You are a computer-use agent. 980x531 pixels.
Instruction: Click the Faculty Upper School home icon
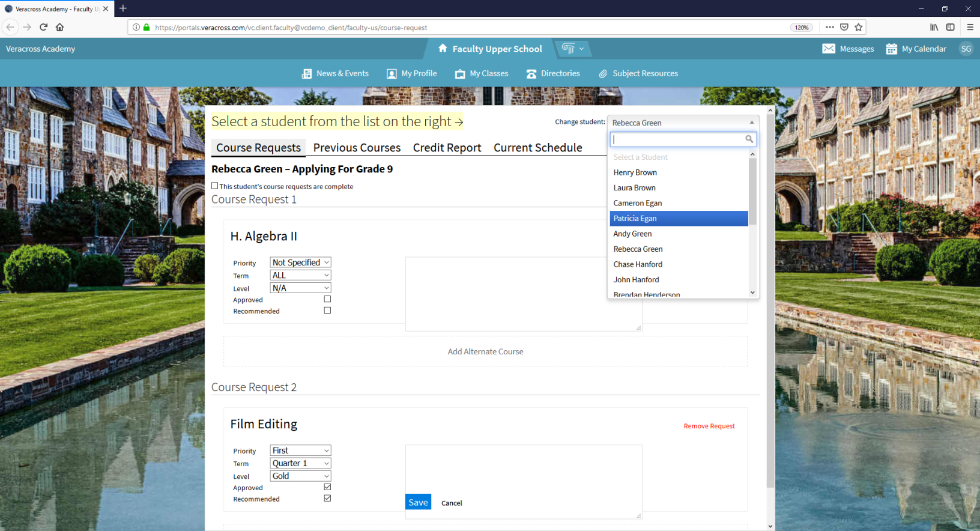[443, 49]
